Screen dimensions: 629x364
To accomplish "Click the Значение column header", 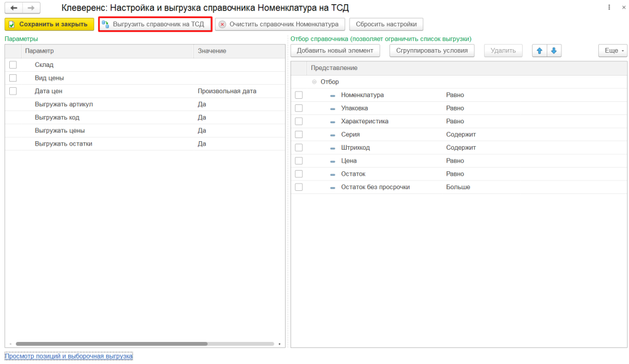I will coord(212,51).
